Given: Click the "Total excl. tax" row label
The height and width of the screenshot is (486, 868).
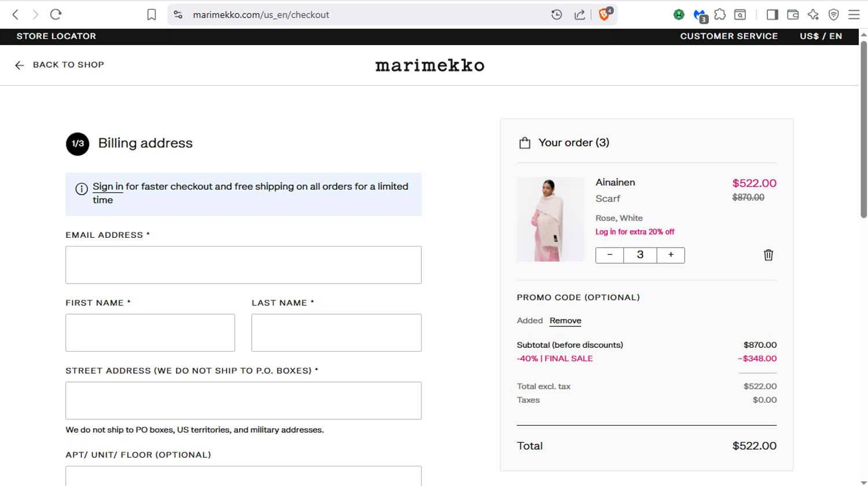Looking at the screenshot, I should tap(543, 386).
